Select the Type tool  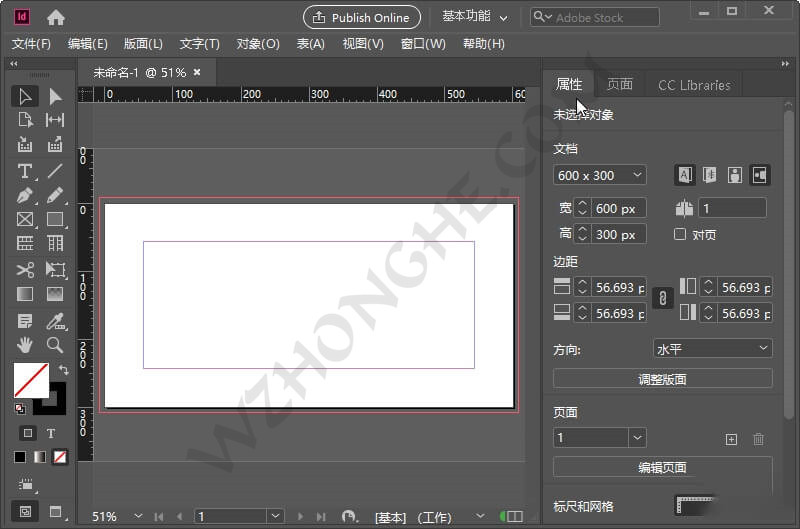pos(24,171)
